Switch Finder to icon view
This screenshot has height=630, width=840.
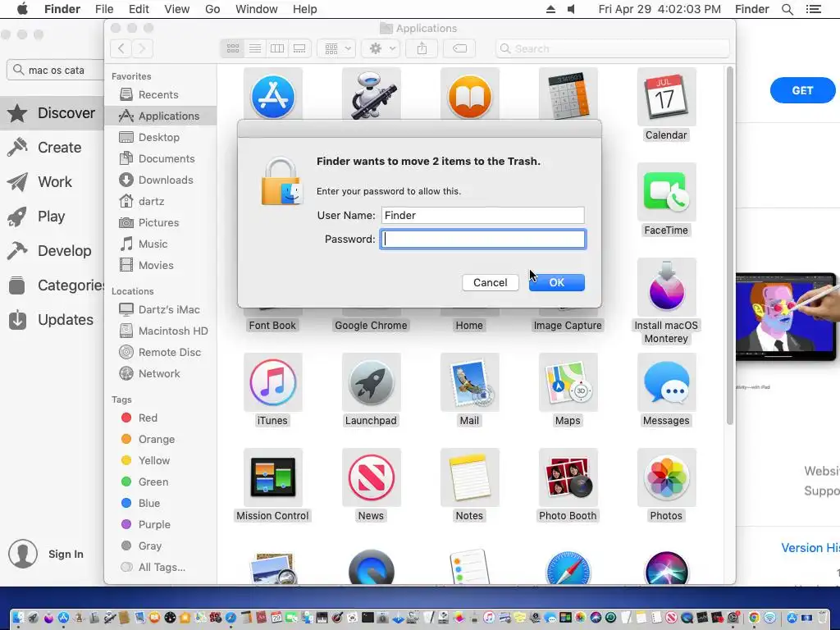233,48
